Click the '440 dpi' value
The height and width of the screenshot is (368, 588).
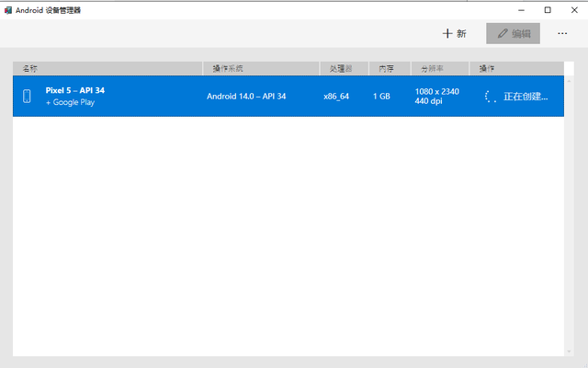pos(428,101)
